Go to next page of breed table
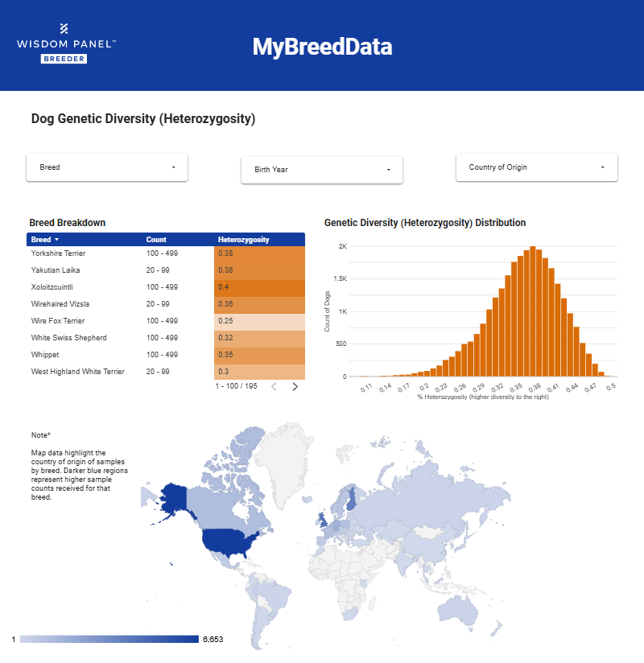Screen dimensions: 644x663 tap(295, 386)
